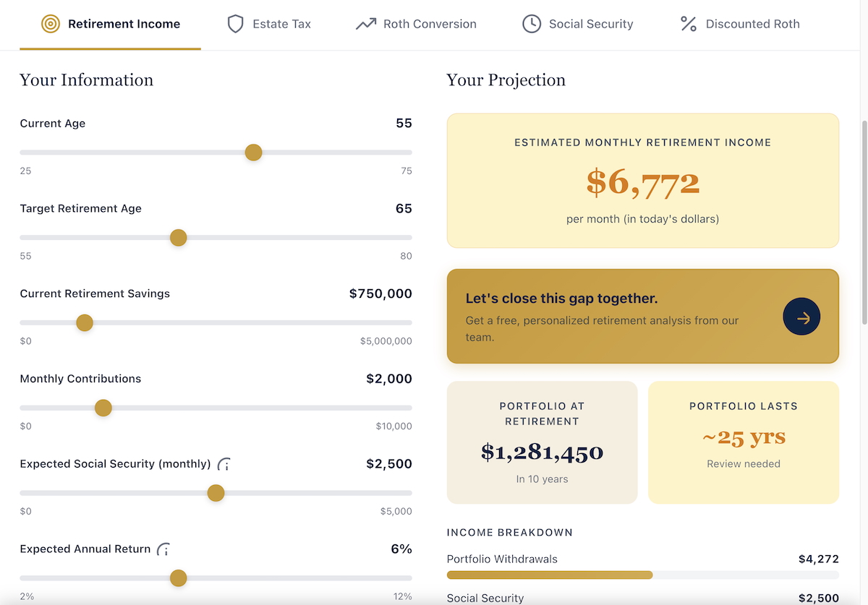Go to the Social Security tab

[x=578, y=25]
